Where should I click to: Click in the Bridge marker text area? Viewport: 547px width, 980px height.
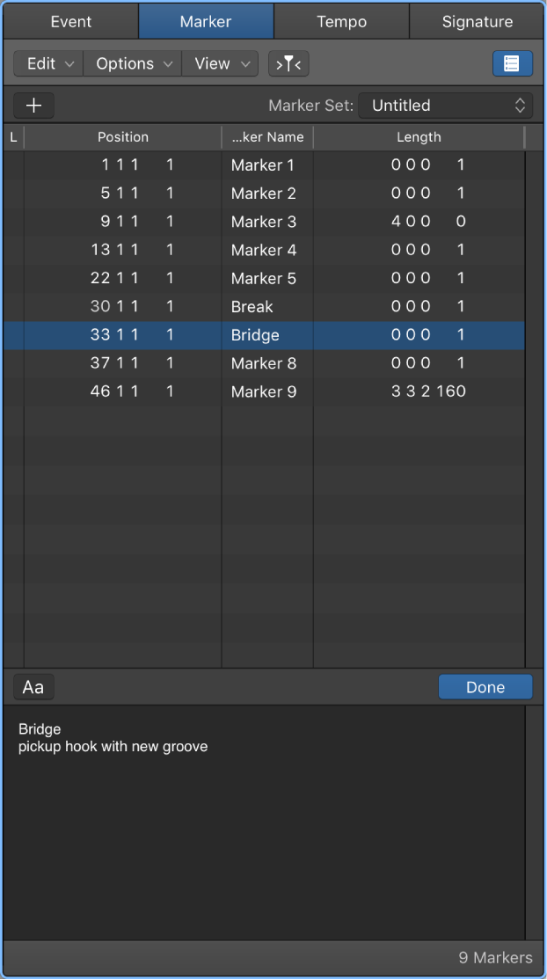pos(264,823)
